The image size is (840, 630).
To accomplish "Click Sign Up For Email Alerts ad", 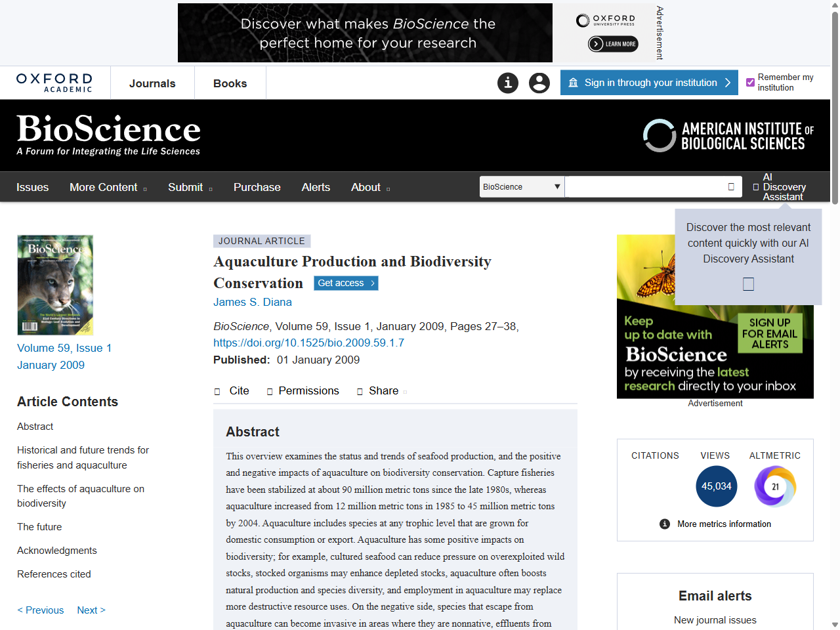I will (x=770, y=333).
